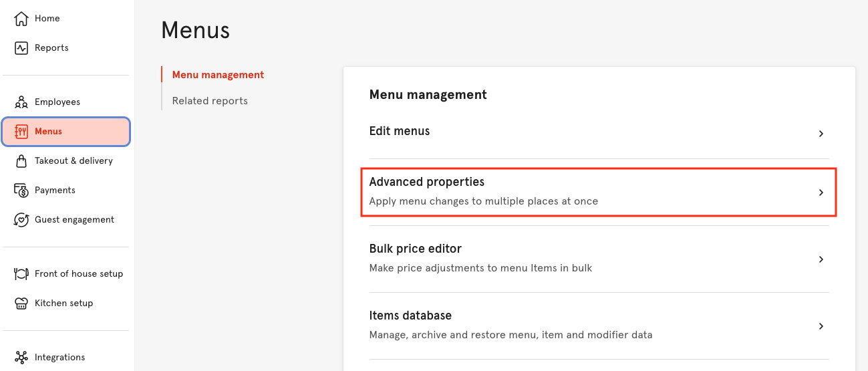This screenshot has width=868, height=371.
Task: Expand Bulk price editor chevron
Action: pyautogui.click(x=821, y=259)
